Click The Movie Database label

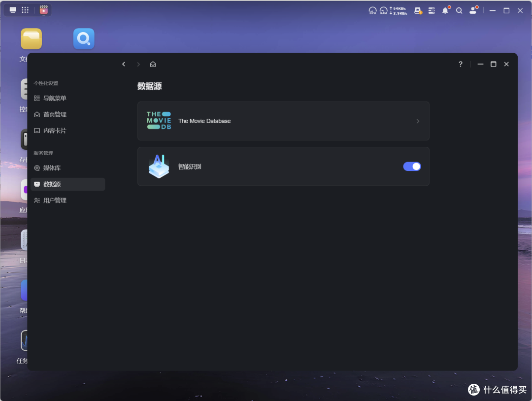tap(204, 121)
